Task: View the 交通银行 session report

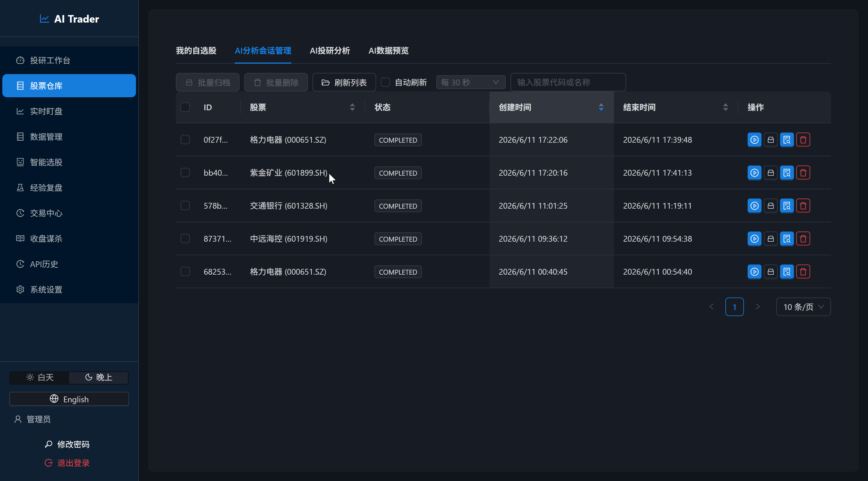Action: point(786,205)
